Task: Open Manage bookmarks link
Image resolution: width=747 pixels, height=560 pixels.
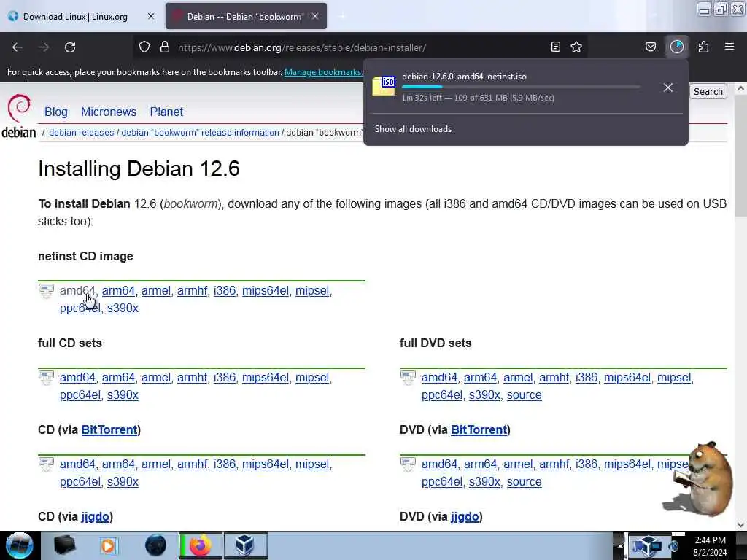Action: (x=323, y=72)
